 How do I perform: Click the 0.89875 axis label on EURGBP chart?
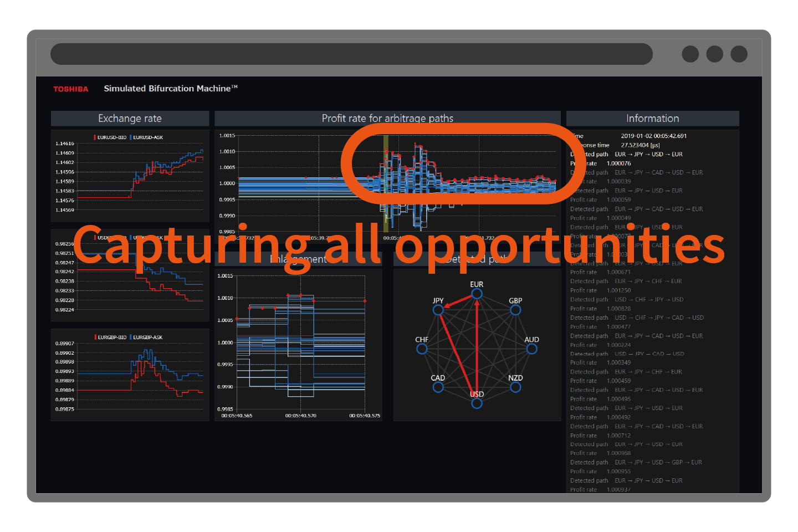[65, 409]
